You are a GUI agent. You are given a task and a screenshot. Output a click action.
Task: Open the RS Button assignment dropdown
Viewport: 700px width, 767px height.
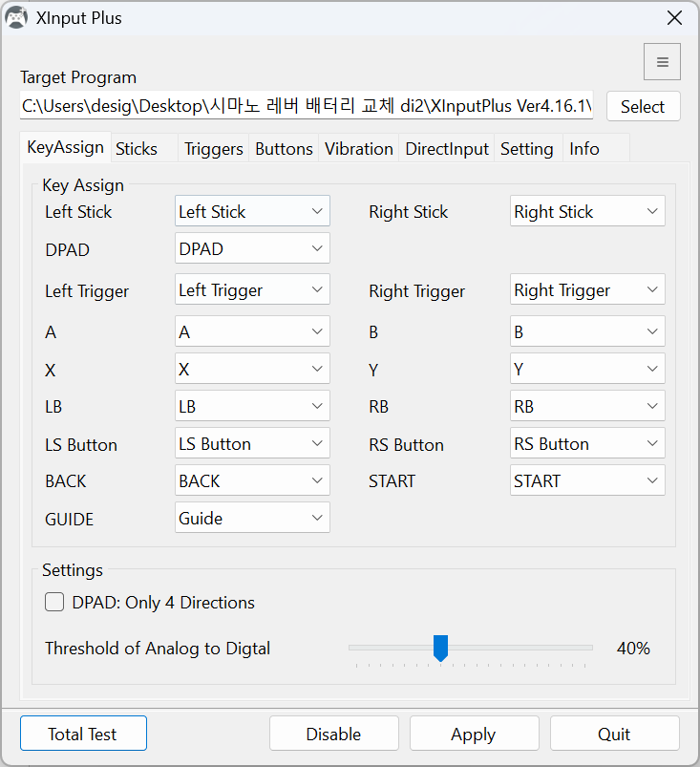(x=587, y=442)
